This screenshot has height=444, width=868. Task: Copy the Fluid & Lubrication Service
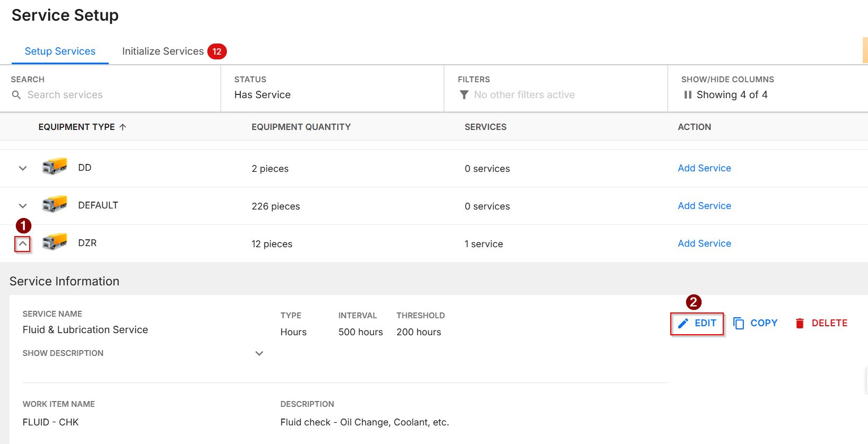click(755, 324)
